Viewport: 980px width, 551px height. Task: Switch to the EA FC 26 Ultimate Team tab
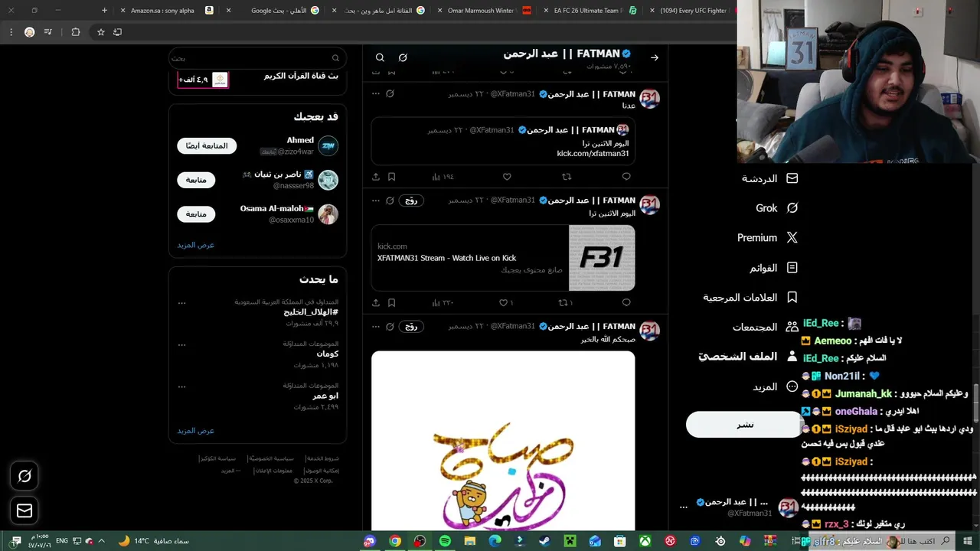[x=587, y=11]
